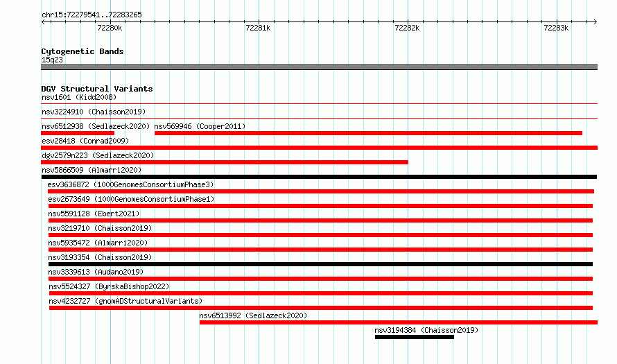The height and width of the screenshot is (364, 617).
Task: Click the nsv3194384 (Chaisson2019) label
Action: (x=426, y=330)
